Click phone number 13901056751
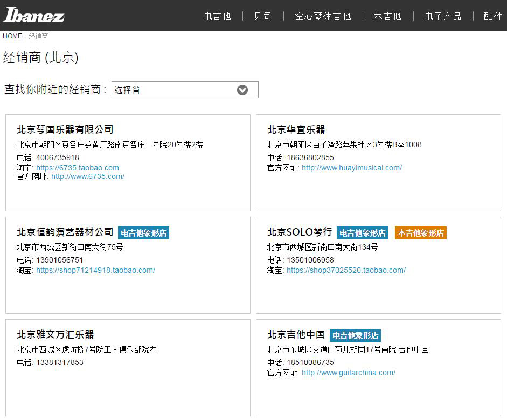 pyautogui.click(x=59, y=260)
